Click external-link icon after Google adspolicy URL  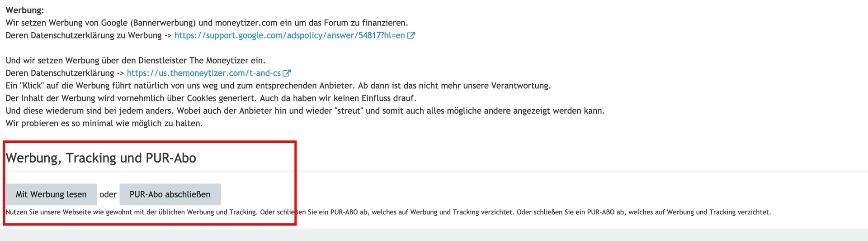click(411, 35)
